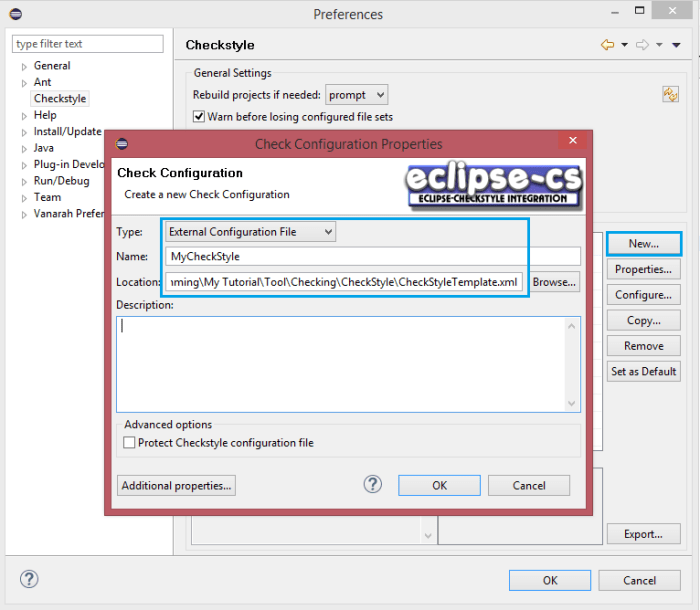The image size is (700, 610).
Task: Click Description scrollbar down arrow
Action: 572,403
